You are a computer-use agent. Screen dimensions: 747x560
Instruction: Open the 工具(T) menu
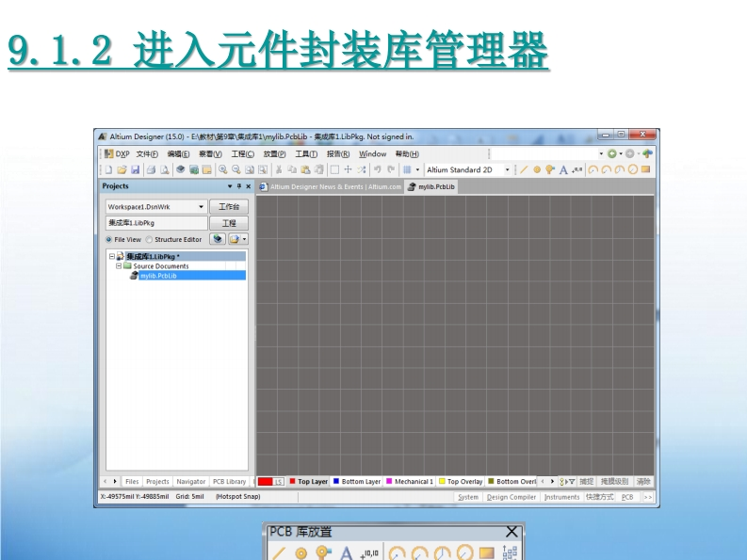(306, 153)
